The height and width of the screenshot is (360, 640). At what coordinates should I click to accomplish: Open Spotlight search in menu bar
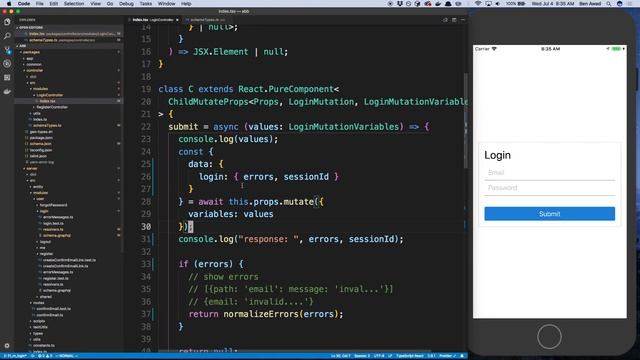[x=609, y=4]
